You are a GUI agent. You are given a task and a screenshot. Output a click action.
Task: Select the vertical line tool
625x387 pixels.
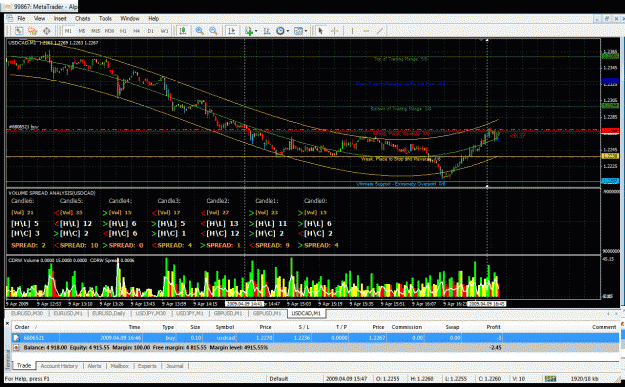[352, 31]
